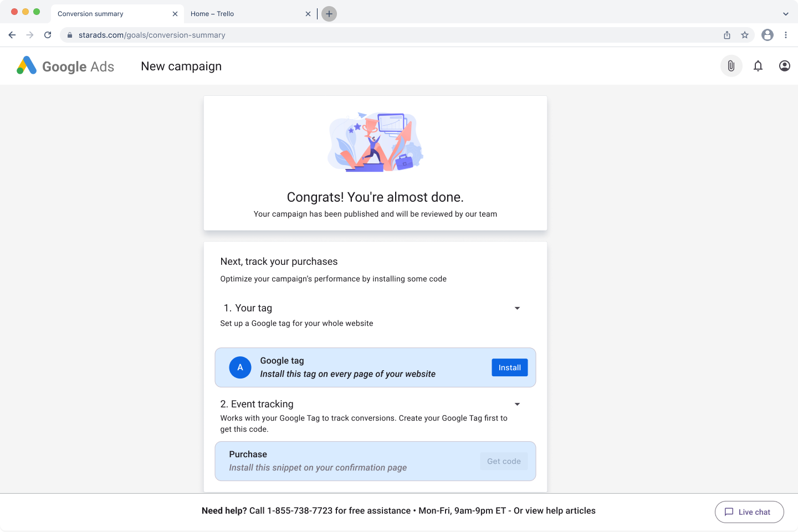The image size is (798, 532).
Task: Open the Chrome profile avatar
Action: [768, 35]
